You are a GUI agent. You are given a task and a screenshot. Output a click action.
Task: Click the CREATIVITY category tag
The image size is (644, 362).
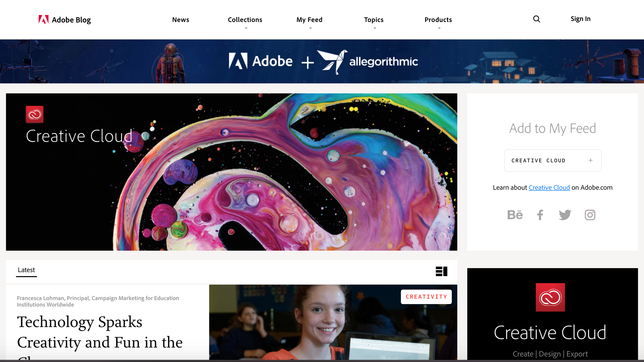426,297
